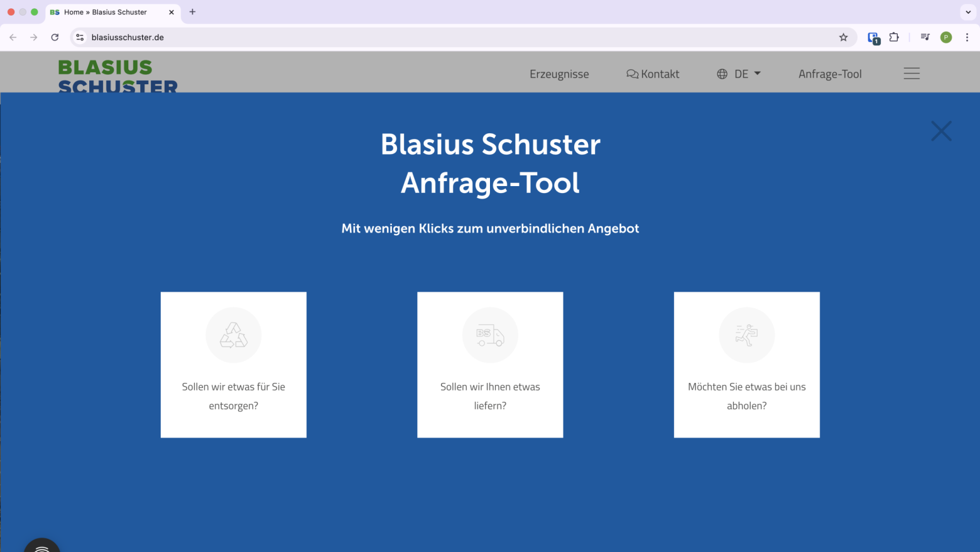Go forward in browser history
Viewport: 980px width, 552px height.
click(34, 38)
